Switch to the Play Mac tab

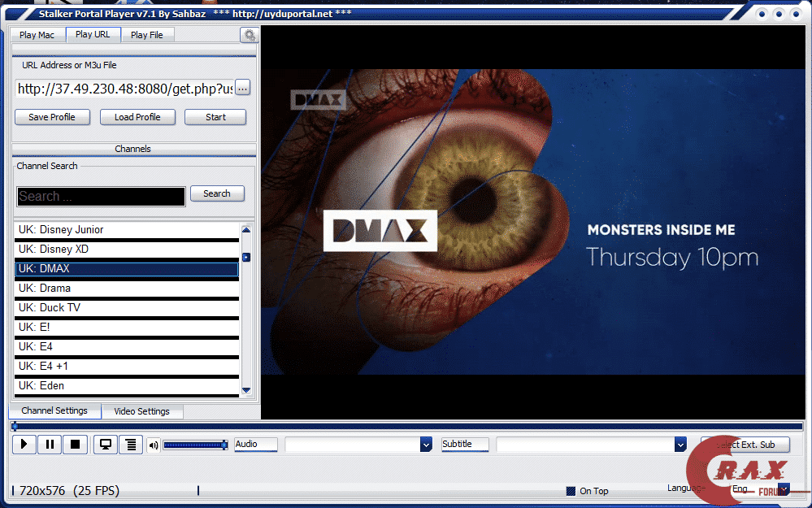point(37,35)
